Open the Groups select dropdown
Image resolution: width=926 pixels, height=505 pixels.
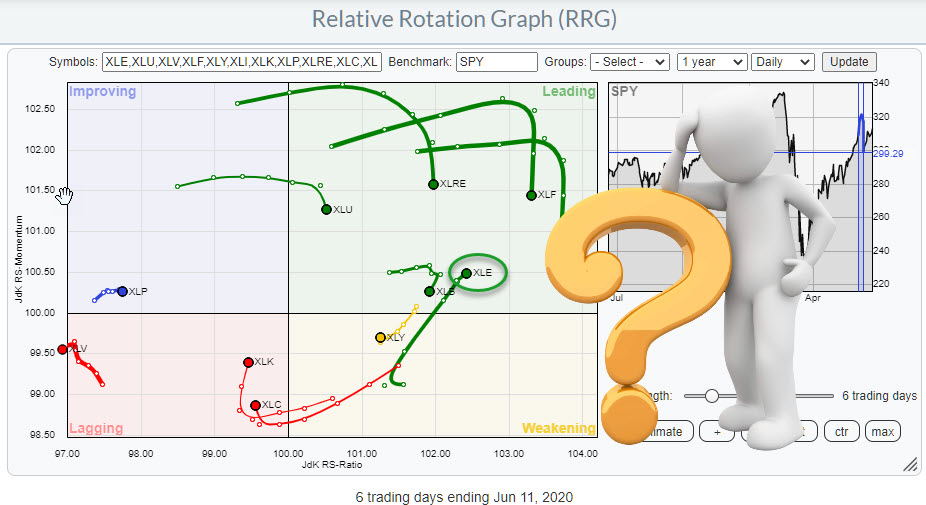[x=629, y=62]
